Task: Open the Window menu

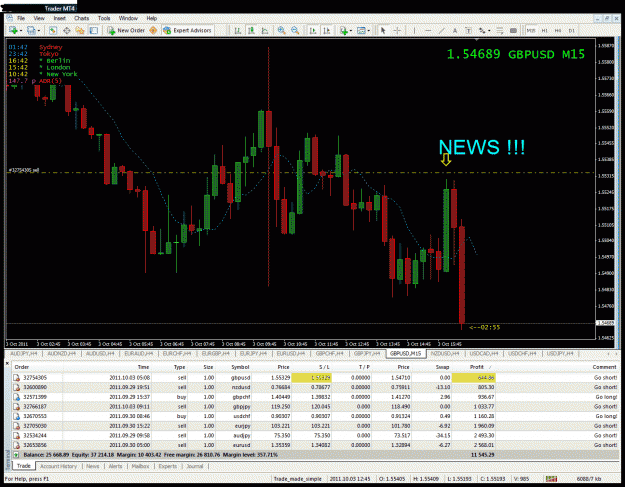Action: tap(128, 18)
